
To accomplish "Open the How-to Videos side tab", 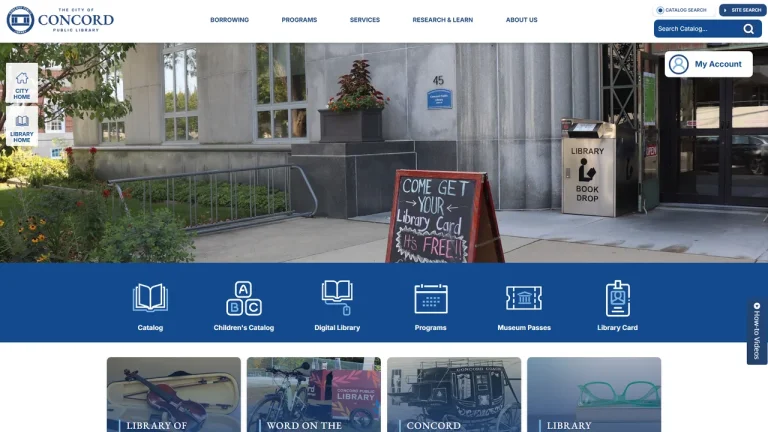I will pyautogui.click(x=757, y=331).
